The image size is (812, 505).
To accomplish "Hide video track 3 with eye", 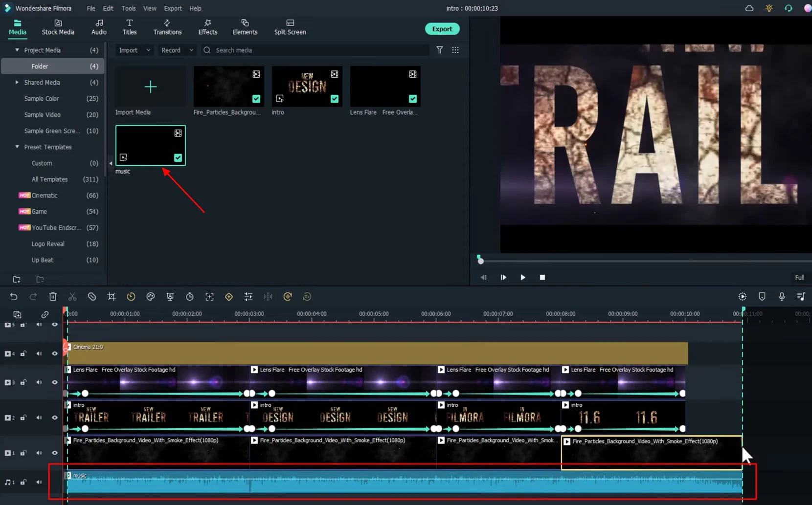I will coord(55,382).
